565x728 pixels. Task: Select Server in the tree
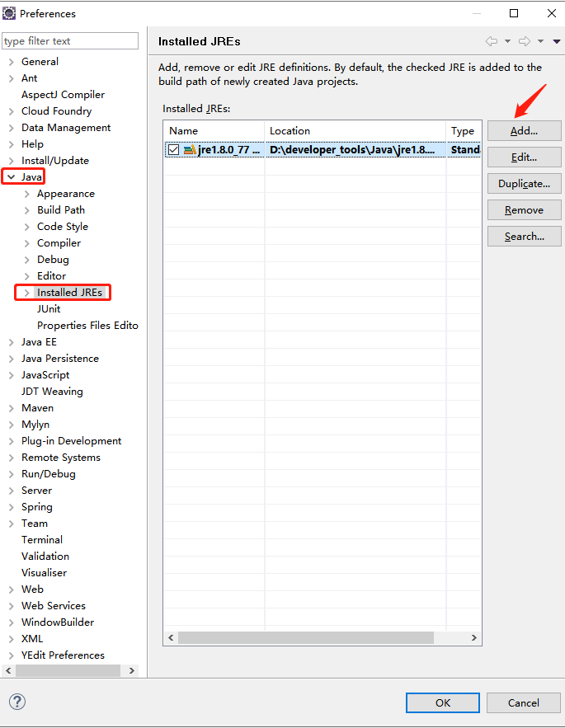pos(37,491)
